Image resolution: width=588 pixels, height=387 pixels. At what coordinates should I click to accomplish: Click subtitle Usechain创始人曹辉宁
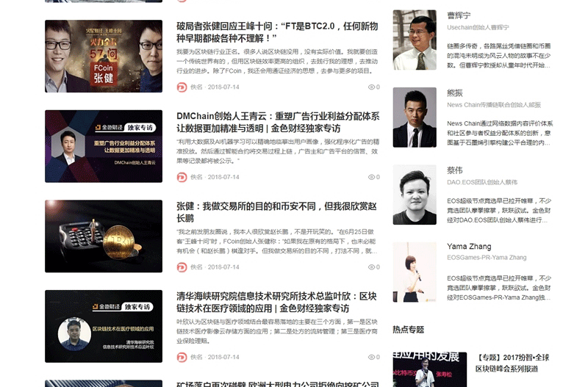point(478,27)
